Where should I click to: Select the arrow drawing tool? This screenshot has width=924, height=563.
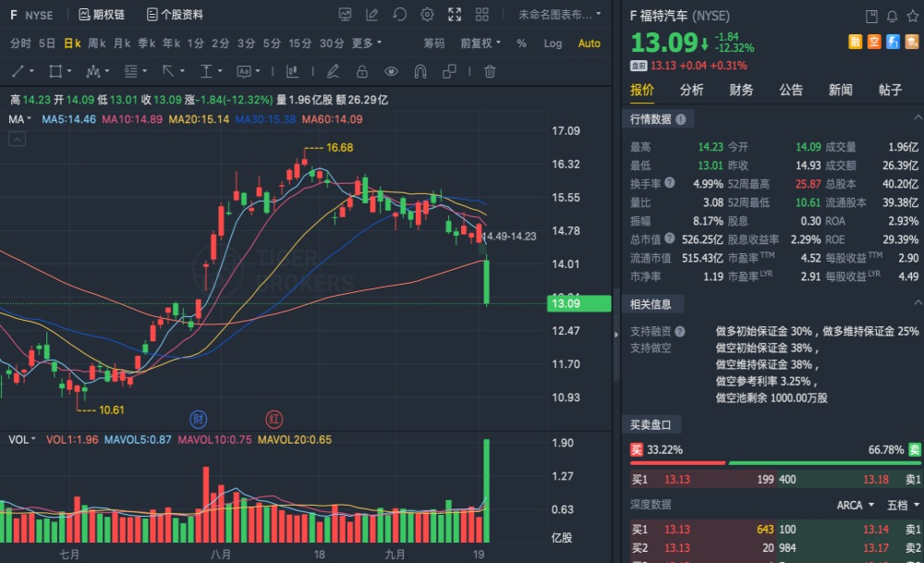(168, 71)
